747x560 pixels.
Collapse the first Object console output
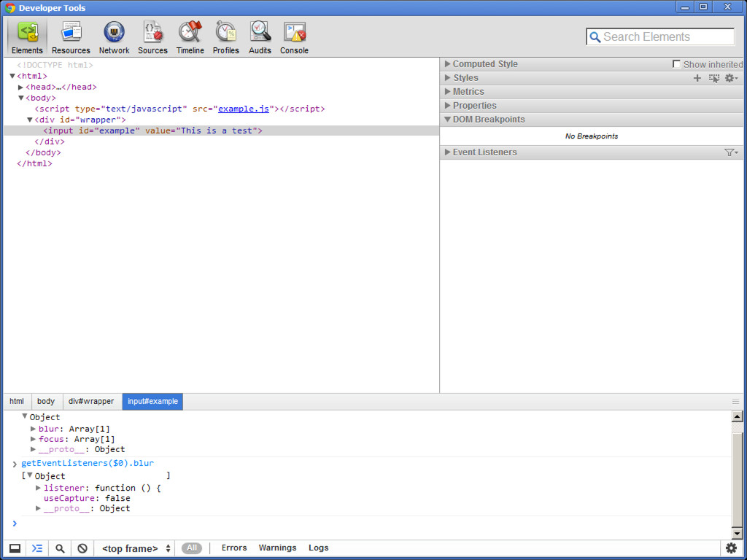click(x=24, y=416)
